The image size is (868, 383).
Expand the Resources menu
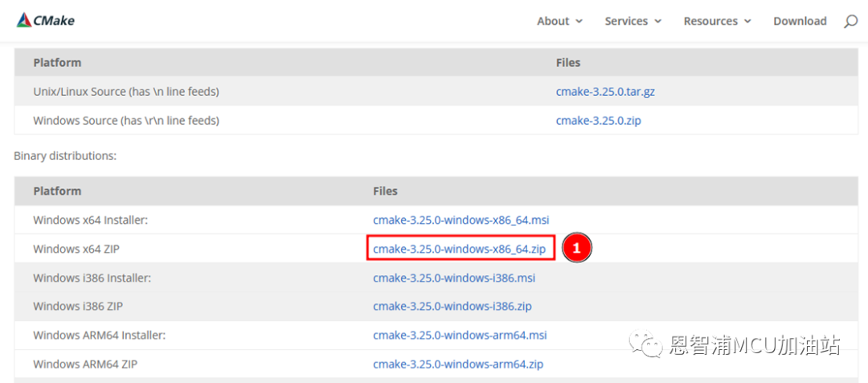717,21
